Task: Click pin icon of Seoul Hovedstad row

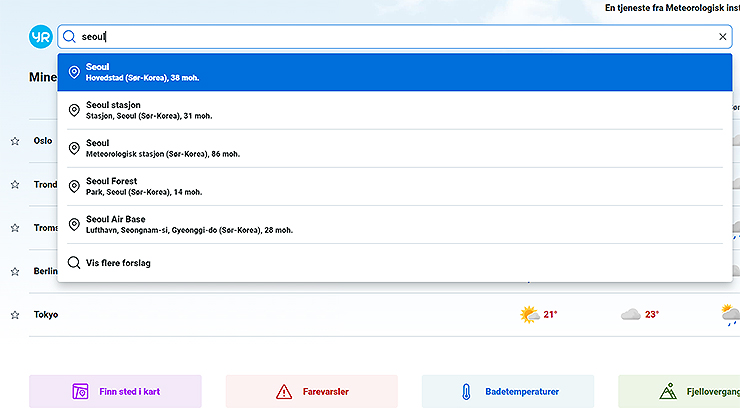Action: pyautogui.click(x=74, y=72)
